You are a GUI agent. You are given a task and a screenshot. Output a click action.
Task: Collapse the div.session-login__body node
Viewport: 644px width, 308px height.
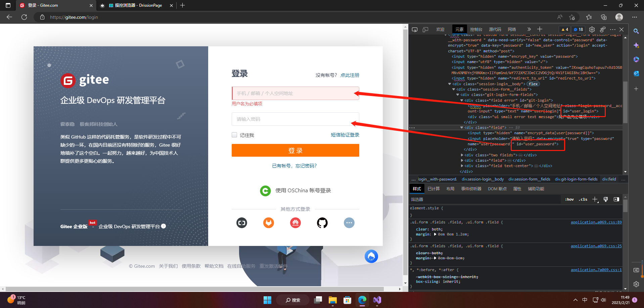pos(450,84)
